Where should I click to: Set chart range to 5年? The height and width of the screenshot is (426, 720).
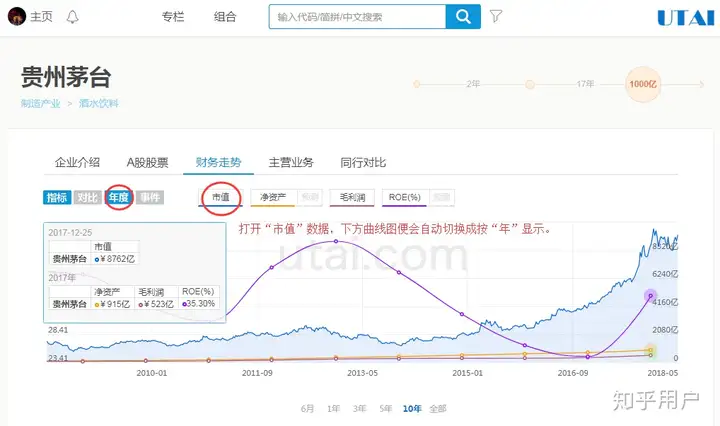coord(386,409)
